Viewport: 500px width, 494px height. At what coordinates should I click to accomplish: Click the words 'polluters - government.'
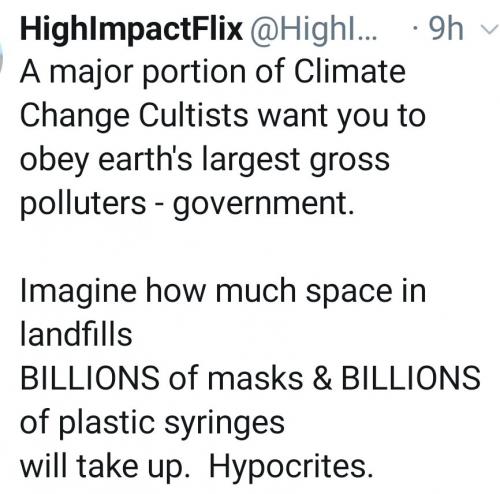(x=187, y=204)
